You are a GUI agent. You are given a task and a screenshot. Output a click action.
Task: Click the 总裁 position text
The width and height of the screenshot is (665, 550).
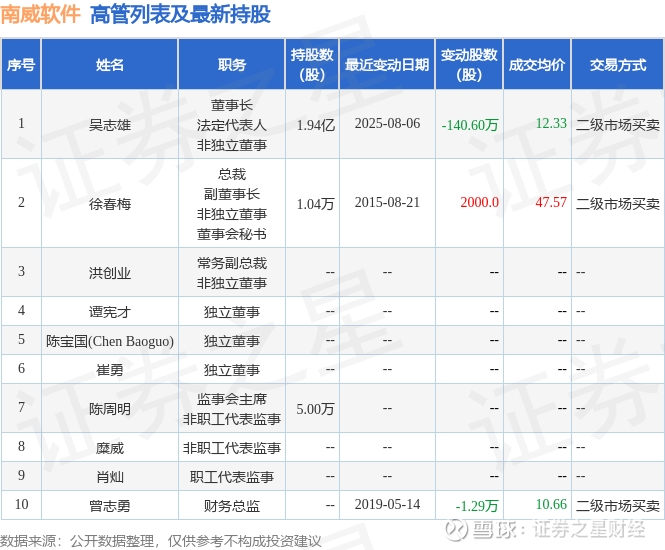click(x=232, y=174)
